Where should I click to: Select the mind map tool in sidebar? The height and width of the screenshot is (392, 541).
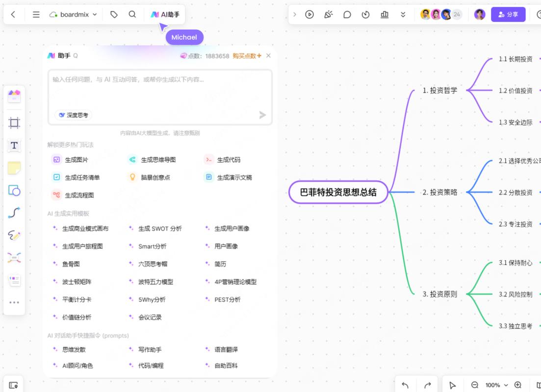14,258
